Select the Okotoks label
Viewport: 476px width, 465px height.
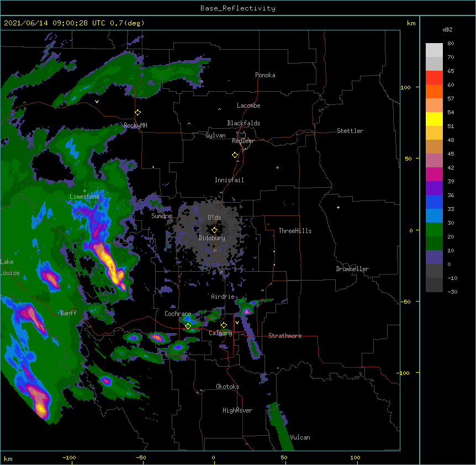click(x=228, y=387)
